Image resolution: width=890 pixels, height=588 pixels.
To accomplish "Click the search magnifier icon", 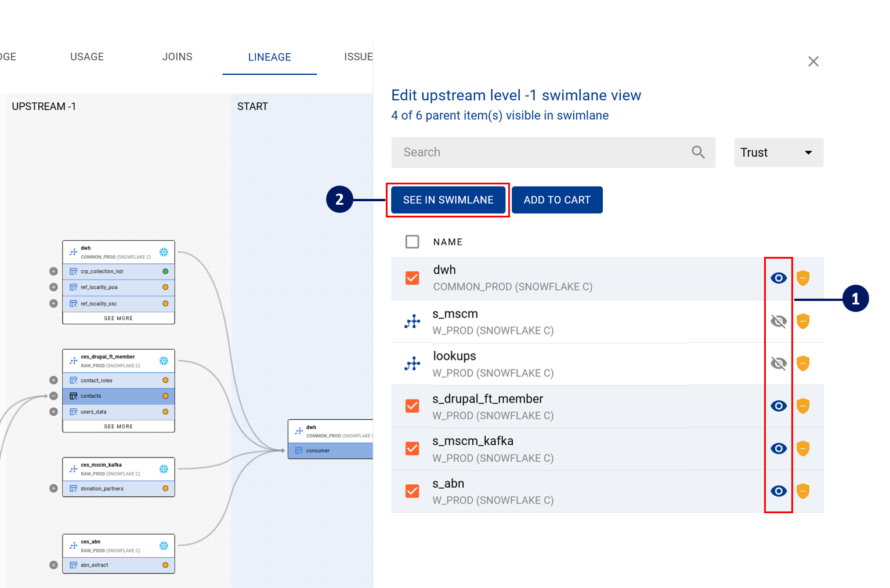I will click(698, 152).
